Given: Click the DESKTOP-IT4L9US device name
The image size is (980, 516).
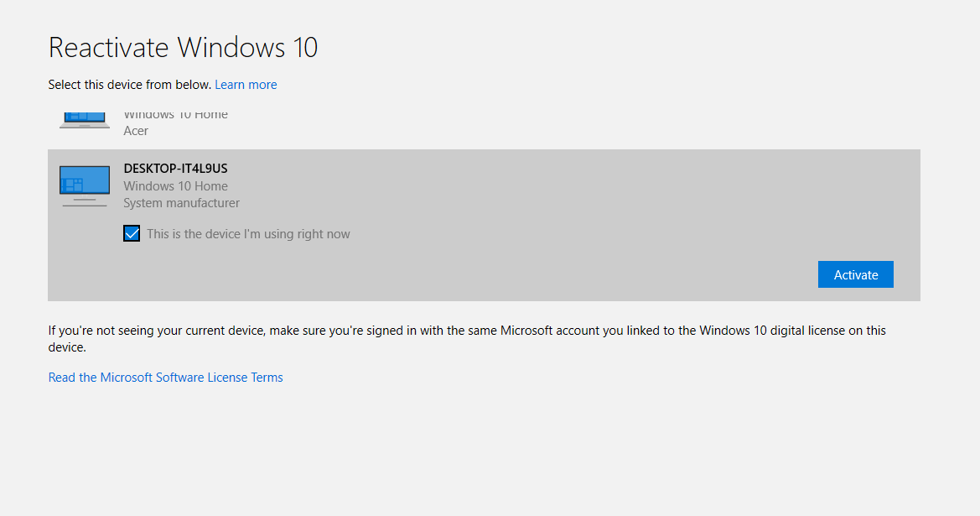Looking at the screenshot, I should coord(175,169).
